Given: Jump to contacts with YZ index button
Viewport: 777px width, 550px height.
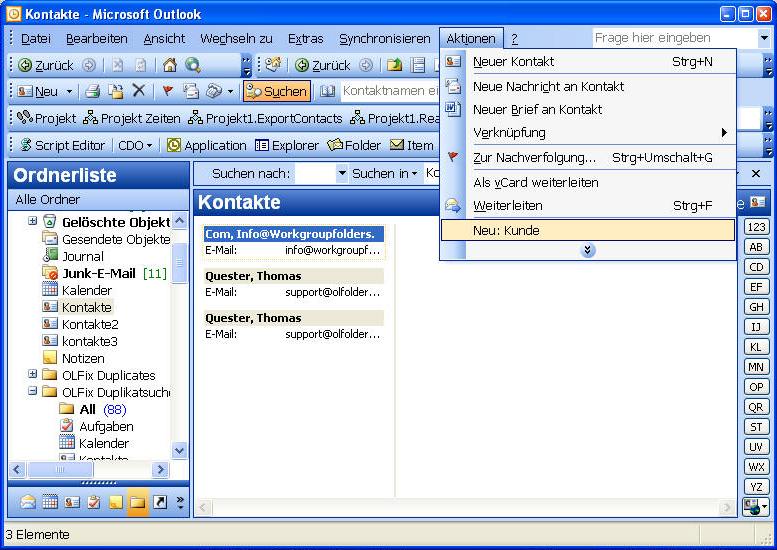Looking at the screenshot, I should tap(756, 487).
